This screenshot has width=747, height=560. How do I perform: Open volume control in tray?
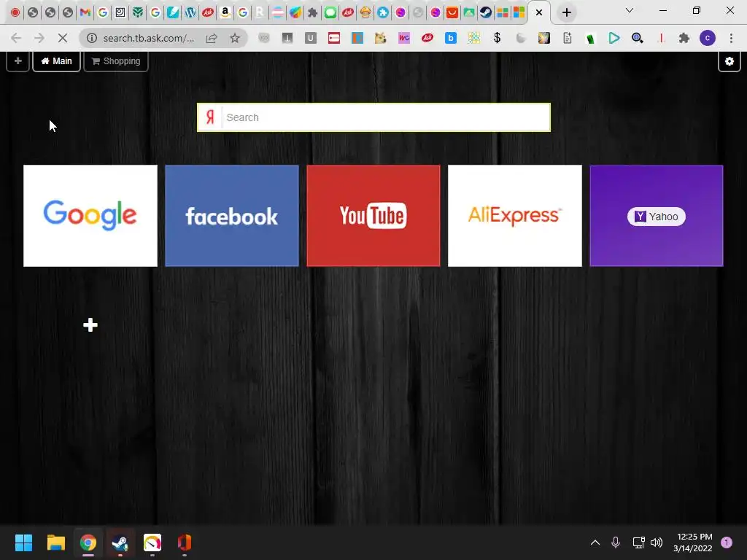point(657,542)
